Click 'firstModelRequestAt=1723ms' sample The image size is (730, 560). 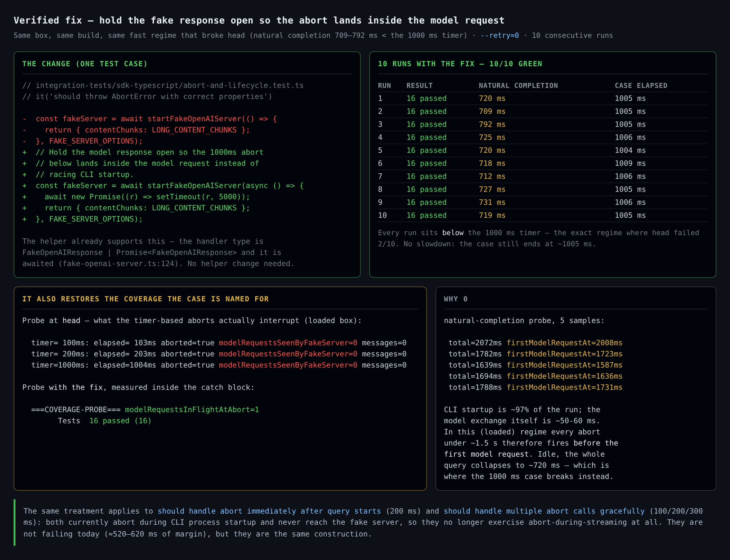(x=565, y=354)
